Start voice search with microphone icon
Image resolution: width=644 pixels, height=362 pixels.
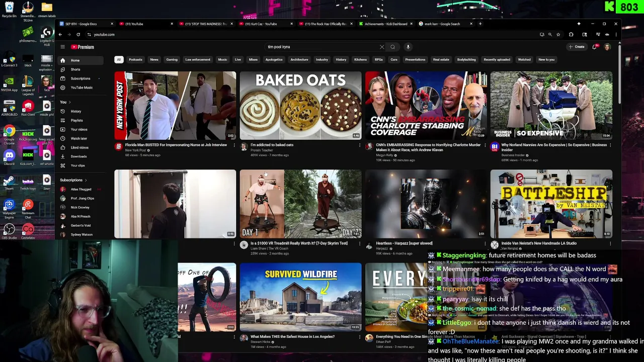(x=408, y=47)
